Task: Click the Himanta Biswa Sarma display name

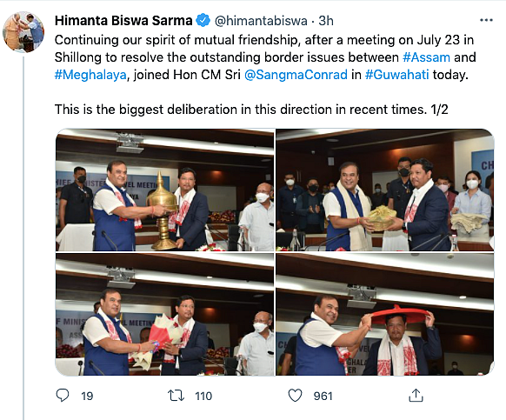Action: 123,21
